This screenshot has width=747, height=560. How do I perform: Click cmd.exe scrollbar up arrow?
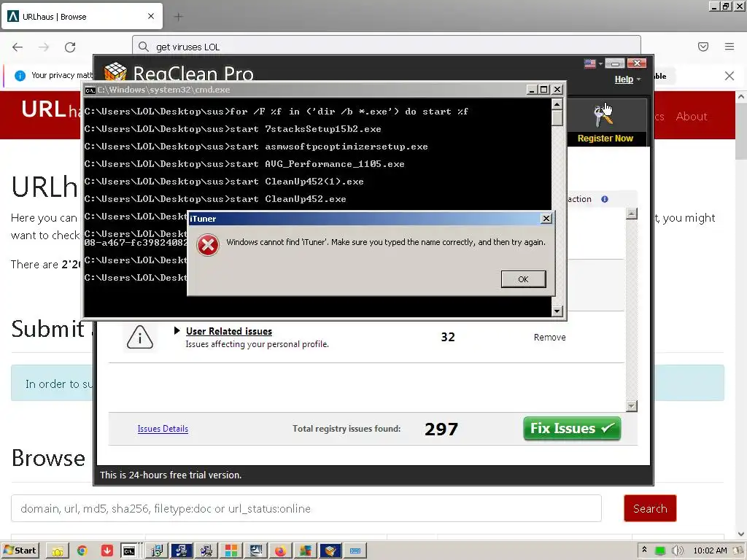(x=557, y=104)
